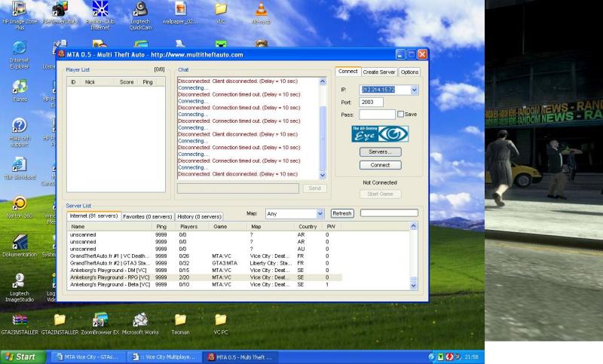Sort server list by Name column
Image resolution: width=603 pixels, height=364 pixels.
(109, 227)
